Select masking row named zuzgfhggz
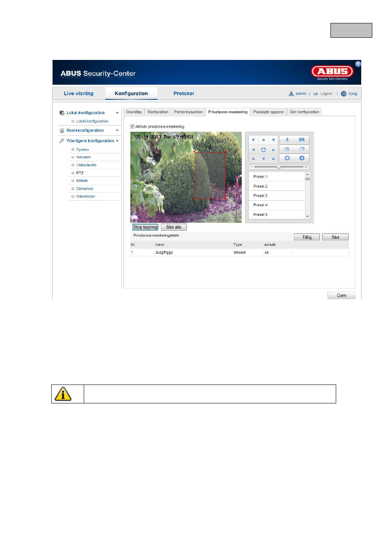 (239, 252)
